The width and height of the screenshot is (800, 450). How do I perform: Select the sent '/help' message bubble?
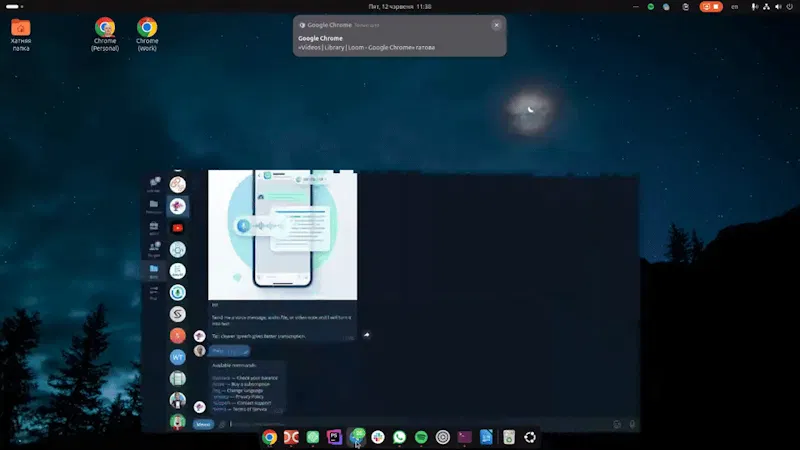point(229,351)
